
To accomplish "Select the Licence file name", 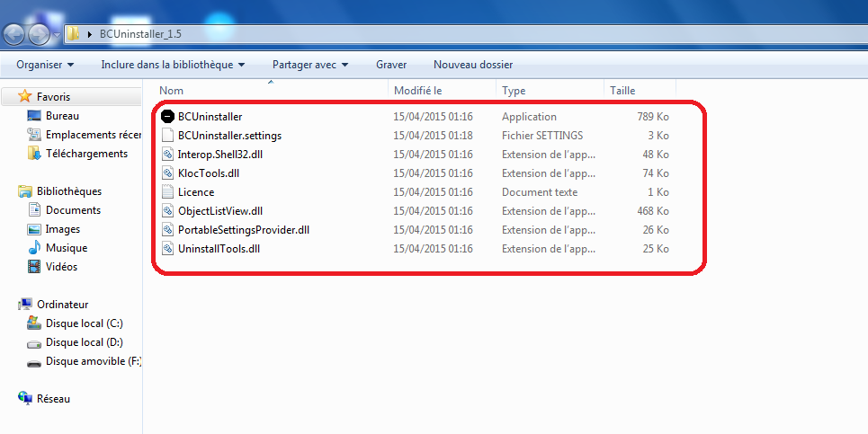I will tap(196, 192).
